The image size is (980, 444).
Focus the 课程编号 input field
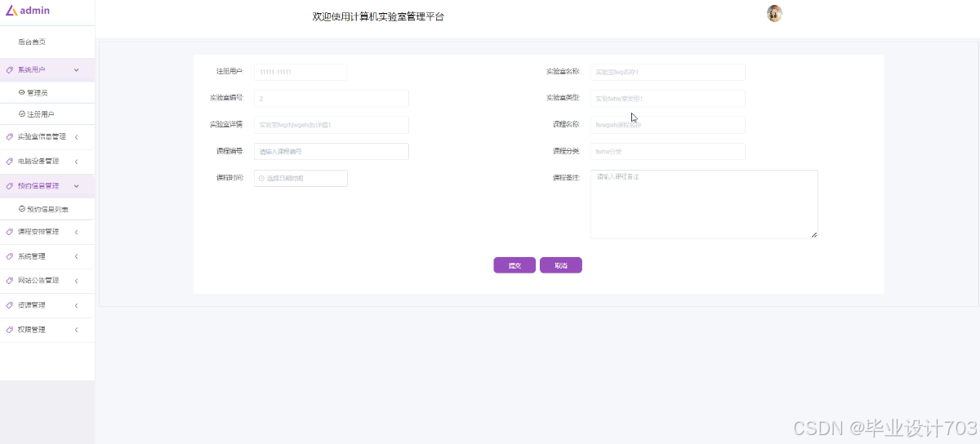click(x=332, y=152)
